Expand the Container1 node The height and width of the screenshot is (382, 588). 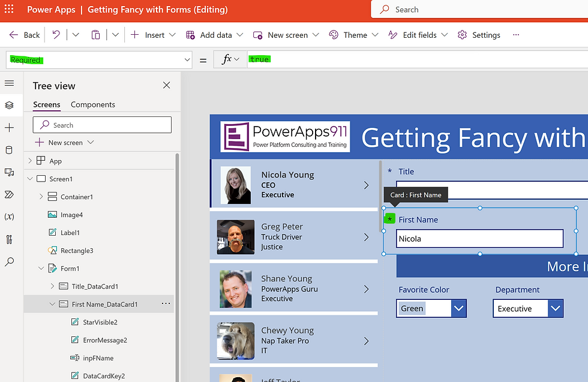[41, 197]
